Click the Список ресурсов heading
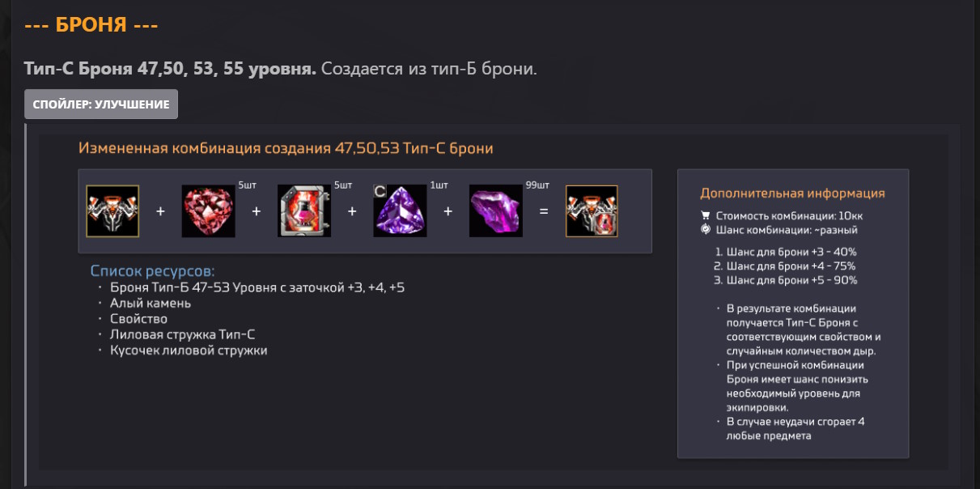Image resolution: width=980 pixels, height=489 pixels. 152,270
